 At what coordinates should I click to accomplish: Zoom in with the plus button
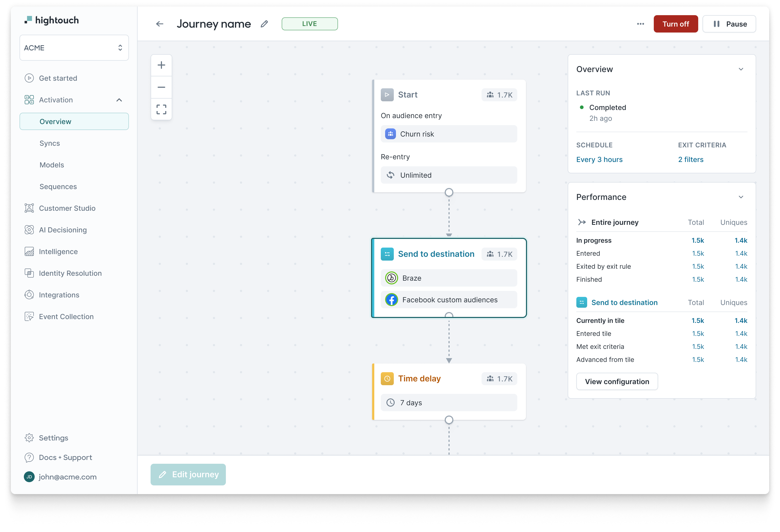[161, 65]
